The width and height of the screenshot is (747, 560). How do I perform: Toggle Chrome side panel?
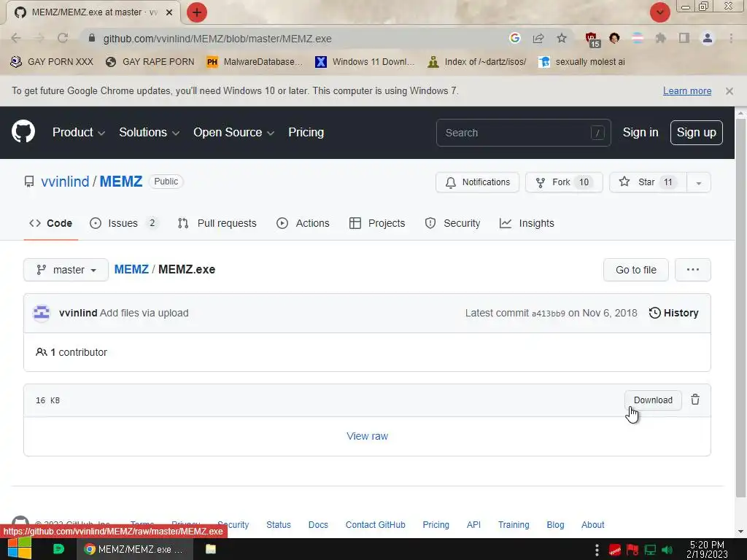point(684,38)
